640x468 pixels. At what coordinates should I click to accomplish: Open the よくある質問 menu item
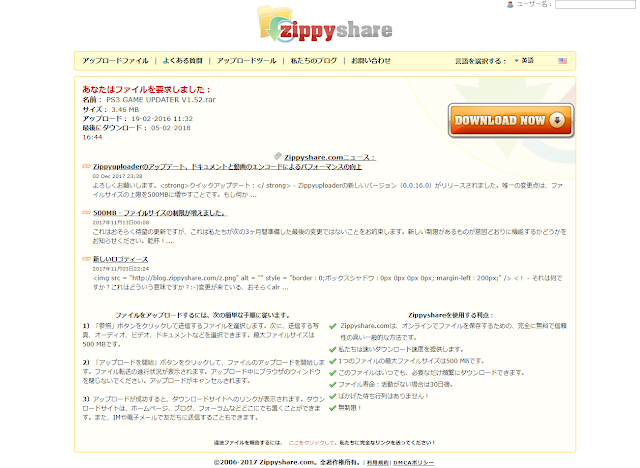182,61
